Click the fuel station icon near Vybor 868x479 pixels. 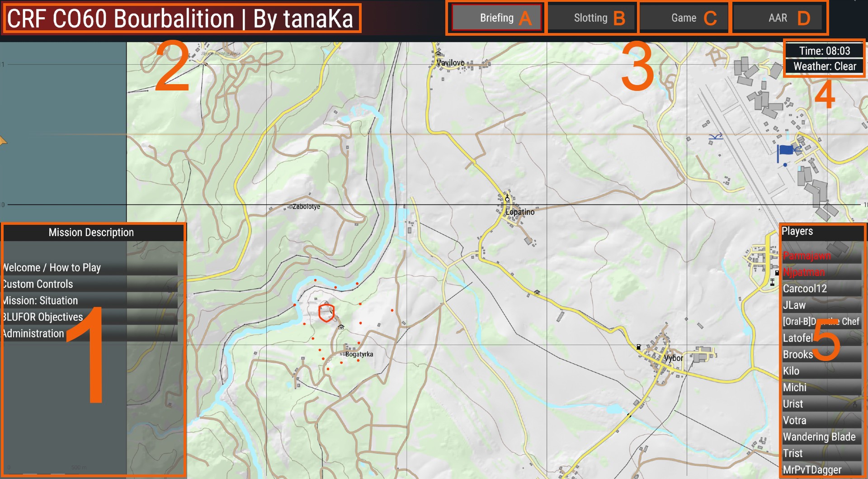click(638, 347)
